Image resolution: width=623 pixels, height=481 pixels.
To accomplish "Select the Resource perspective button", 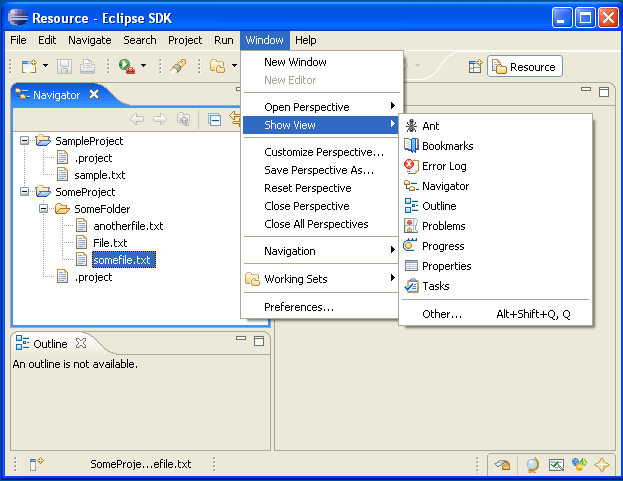I will pyautogui.click(x=524, y=67).
